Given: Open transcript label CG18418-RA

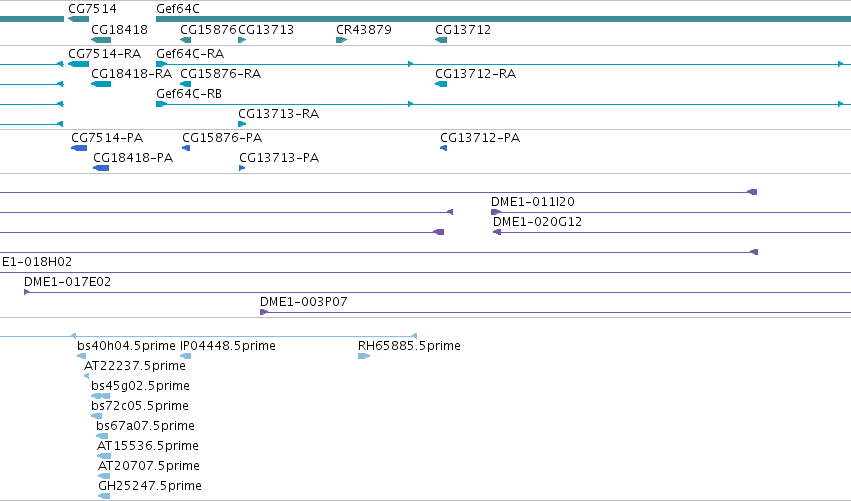Looking at the screenshot, I should click(x=131, y=73).
